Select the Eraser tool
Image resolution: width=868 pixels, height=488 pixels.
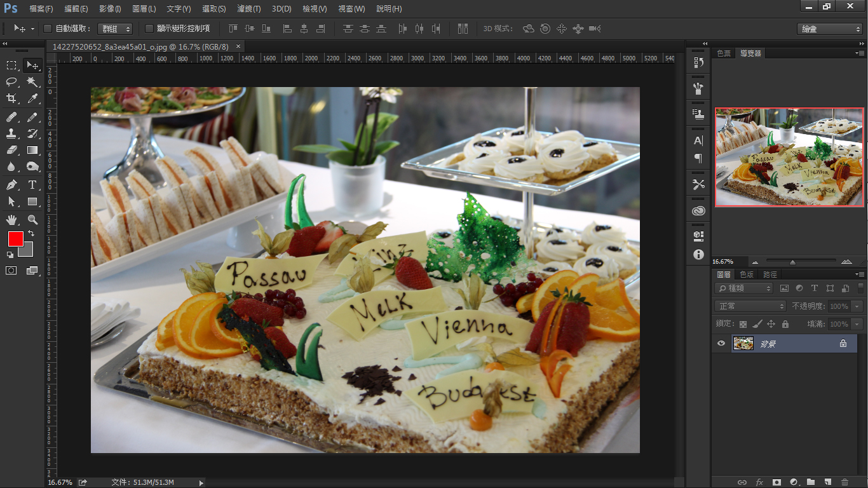(11, 150)
